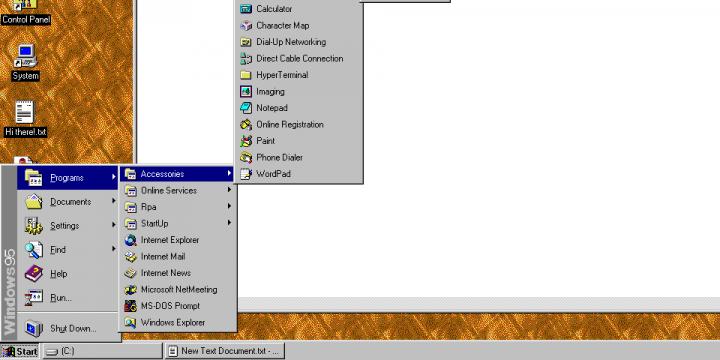Launch Windows Explorer icon

click(131, 322)
